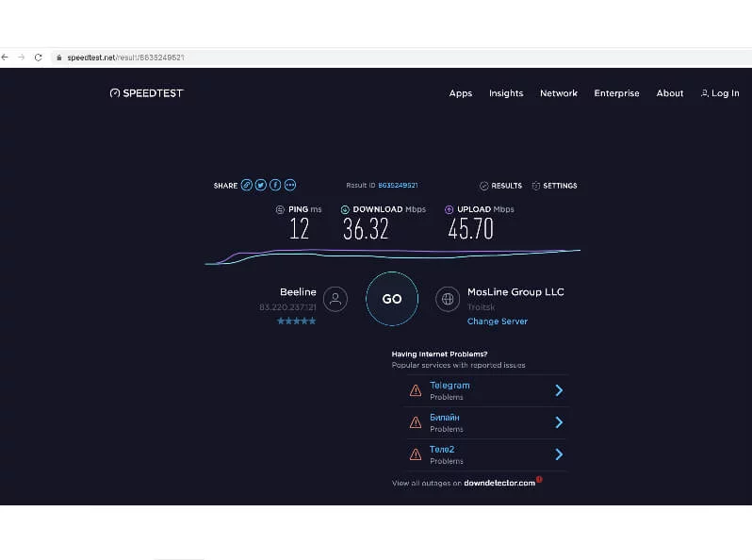Open the downdetector.com link
The width and height of the screenshot is (752, 560).
pos(499,483)
